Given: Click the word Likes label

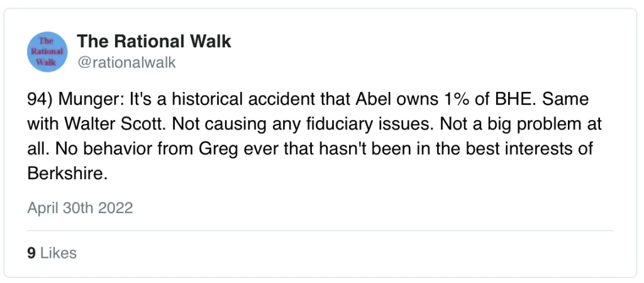Looking at the screenshot, I should (x=58, y=253).
